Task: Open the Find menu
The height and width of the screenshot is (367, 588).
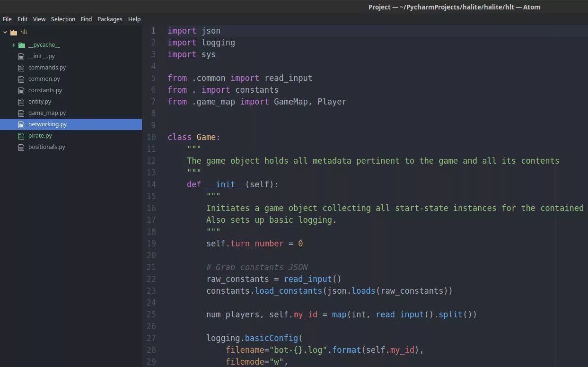Action: (86, 19)
